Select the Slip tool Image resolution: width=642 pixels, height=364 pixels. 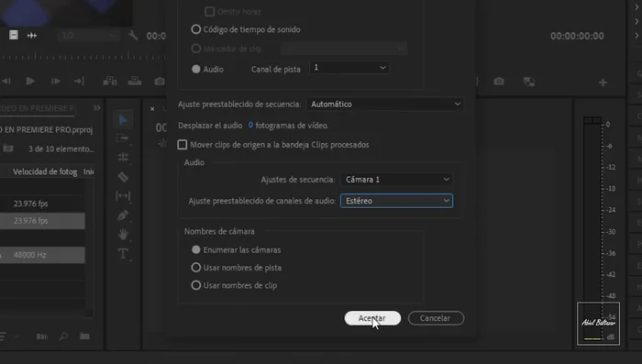pos(123,195)
